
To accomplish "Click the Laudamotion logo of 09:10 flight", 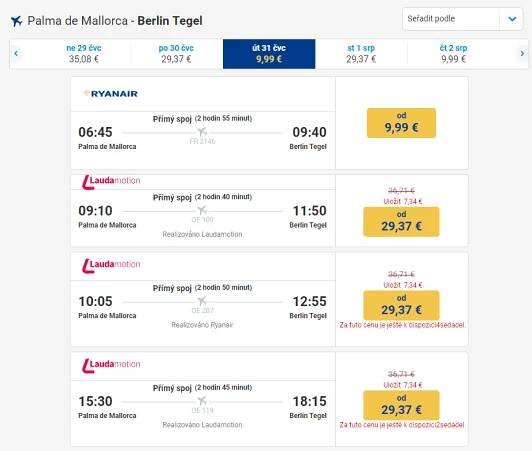I will 111,182.
